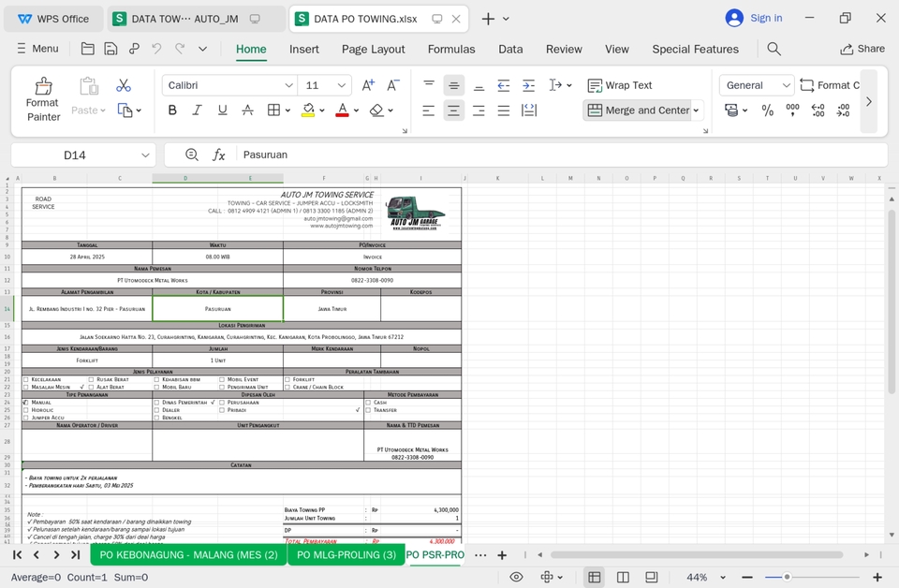Viewport: 899px width, 588px height.
Task: Click the Format Painter tool
Action: [43, 100]
